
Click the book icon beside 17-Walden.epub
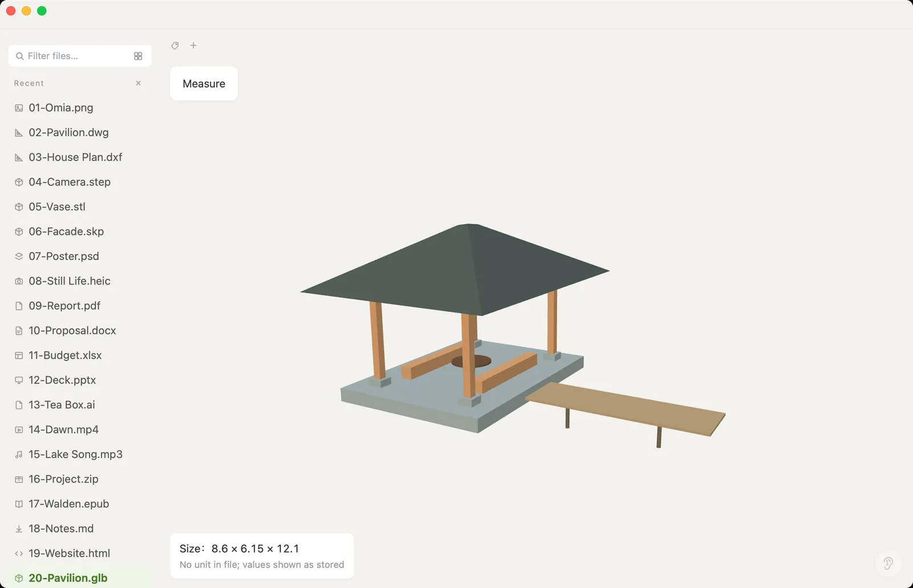click(x=19, y=504)
